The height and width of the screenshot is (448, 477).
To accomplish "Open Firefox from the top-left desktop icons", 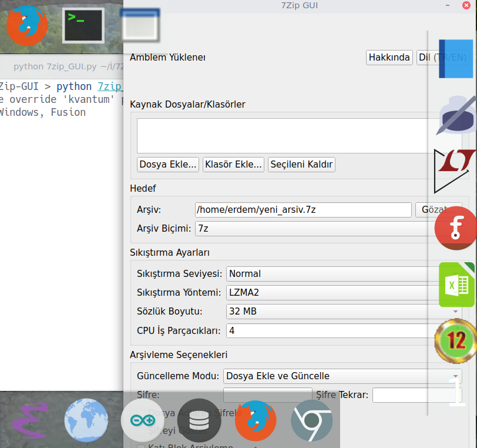I will (27, 26).
